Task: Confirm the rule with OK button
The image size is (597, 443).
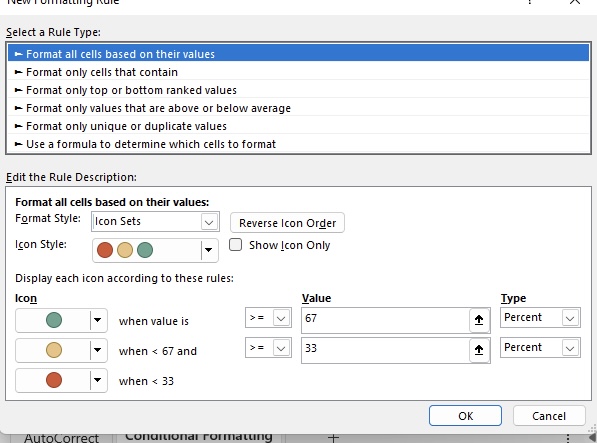Action: pos(465,416)
